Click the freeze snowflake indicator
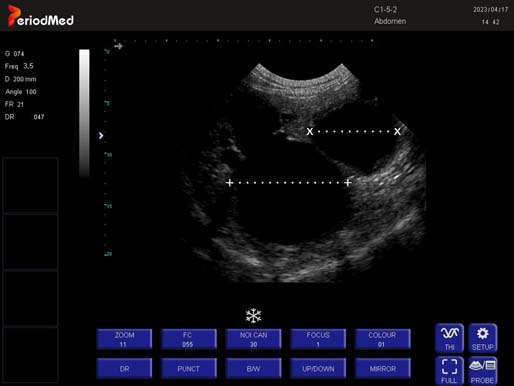Image resolution: width=514 pixels, height=386 pixels. [253, 316]
